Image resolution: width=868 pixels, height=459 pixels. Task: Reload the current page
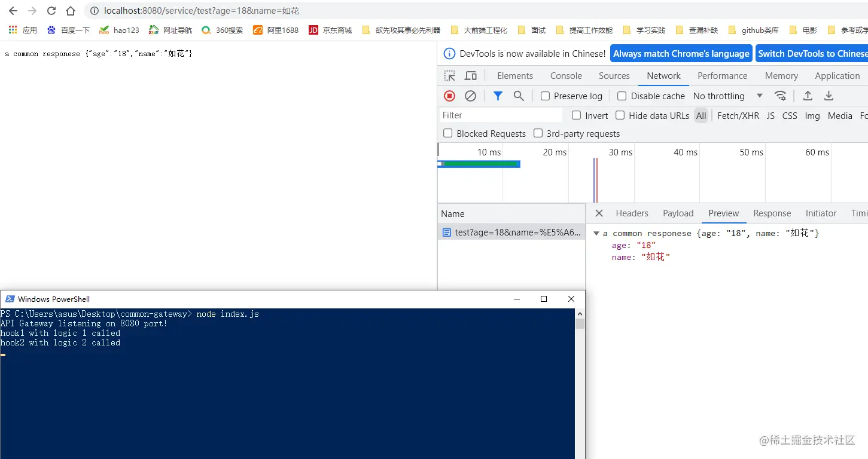pyautogui.click(x=51, y=11)
